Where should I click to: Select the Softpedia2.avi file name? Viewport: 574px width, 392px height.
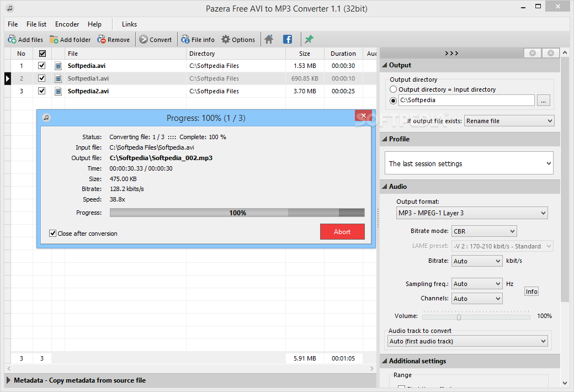(88, 91)
